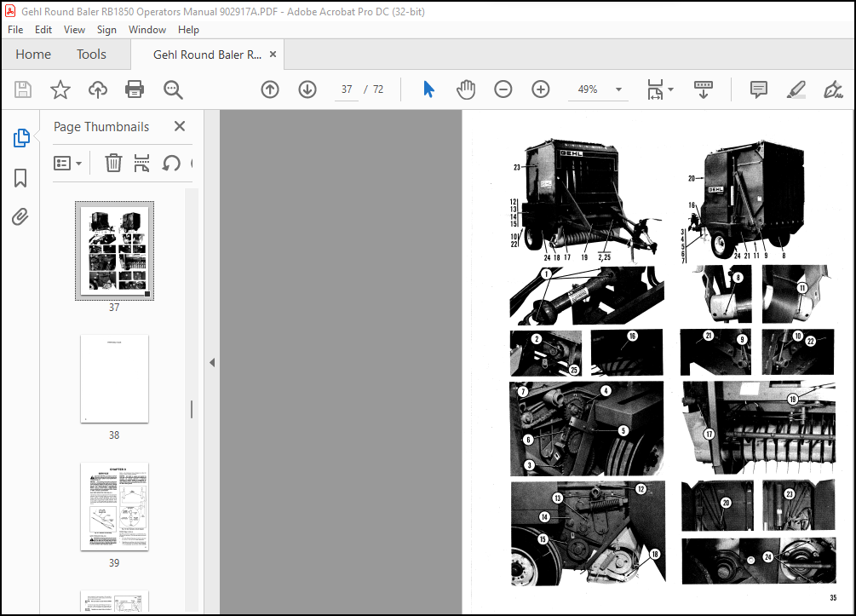Select page 37 thumbnail
The width and height of the screenshot is (856, 616).
(115, 250)
